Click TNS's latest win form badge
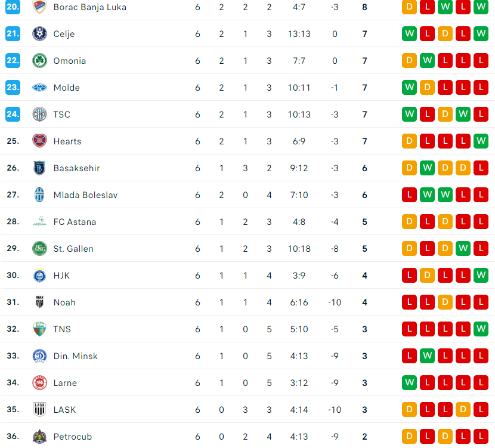The width and height of the screenshot is (495, 448). pos(481,329)
